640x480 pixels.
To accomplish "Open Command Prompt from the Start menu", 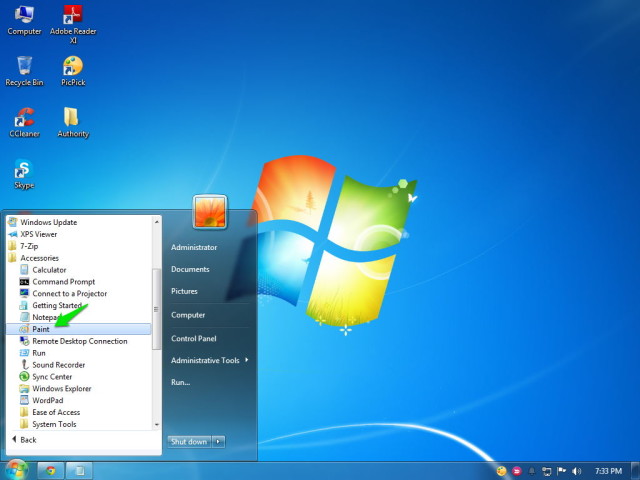I will tap(63, 282).
